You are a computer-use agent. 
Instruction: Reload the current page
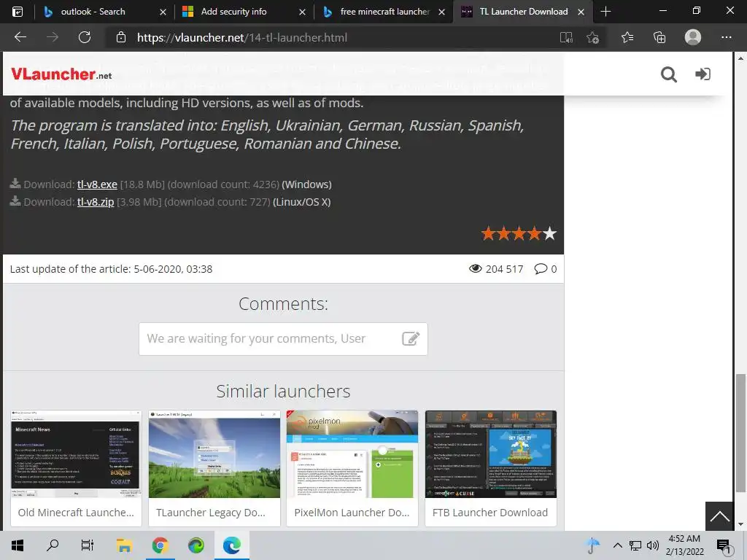coord(85,37)
